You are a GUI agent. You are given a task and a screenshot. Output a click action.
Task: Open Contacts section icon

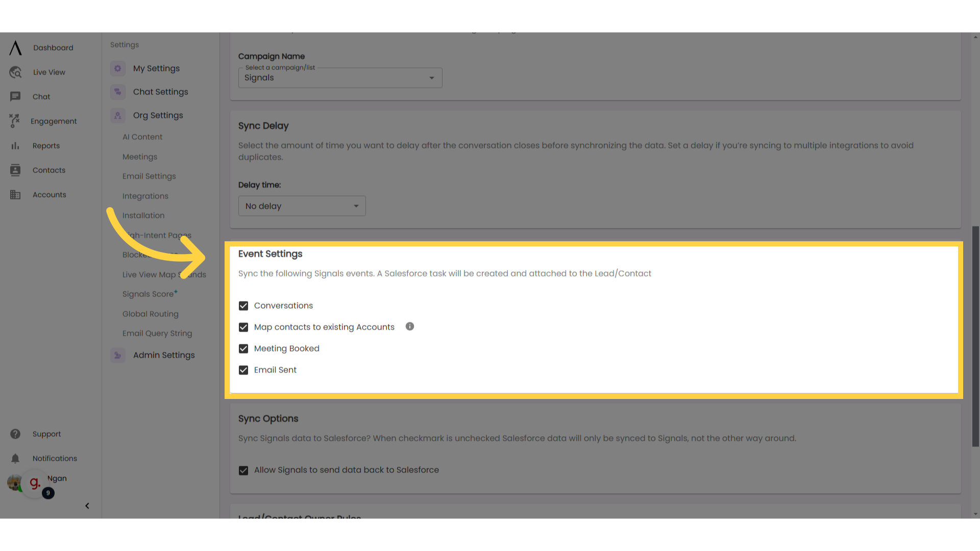tap(15, 169)
